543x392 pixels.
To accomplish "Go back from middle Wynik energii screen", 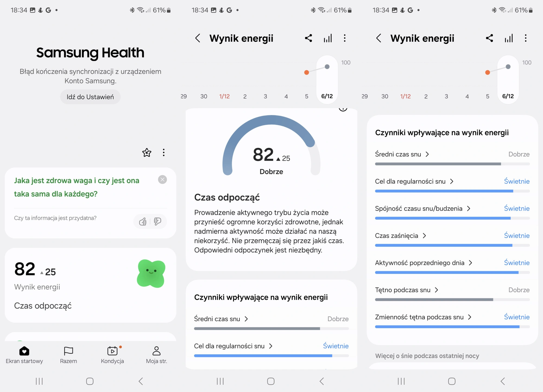I will pos(198,38).
